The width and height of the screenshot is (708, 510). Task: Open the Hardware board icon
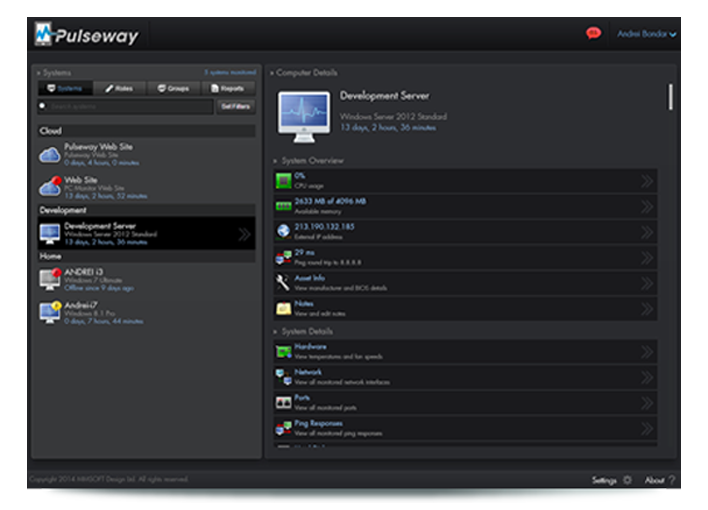pyautogui.click(x=284, y=351)
